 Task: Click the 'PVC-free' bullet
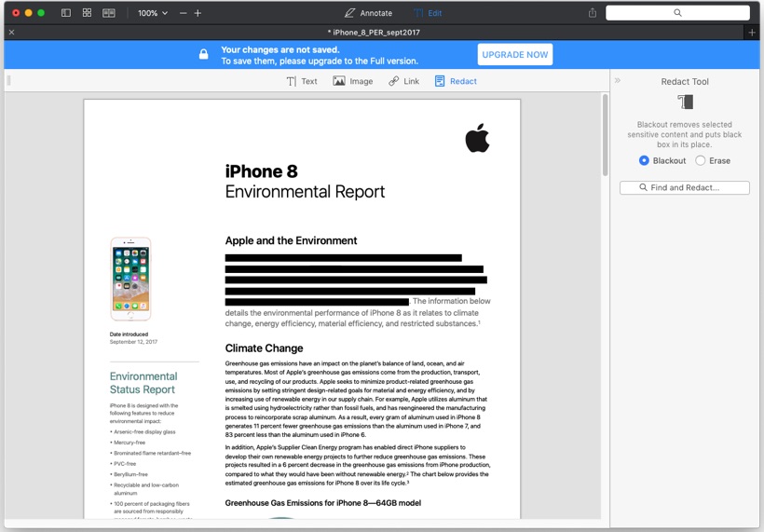coord(125,464)
